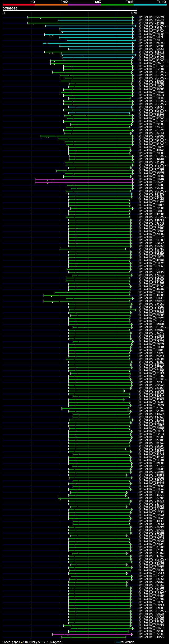Open hit UniRef100_A7PJT7

coord(152,55)
